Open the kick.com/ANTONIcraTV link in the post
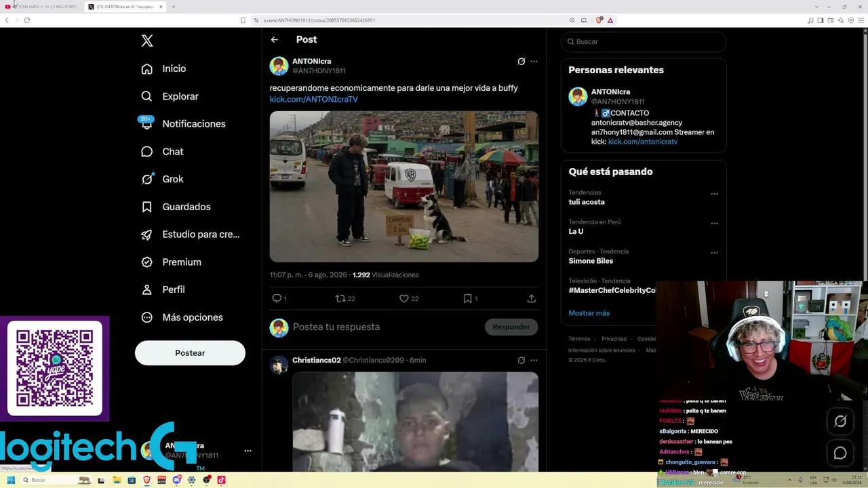The width and height of the screenshot is (868, 488). coord(313,99)
